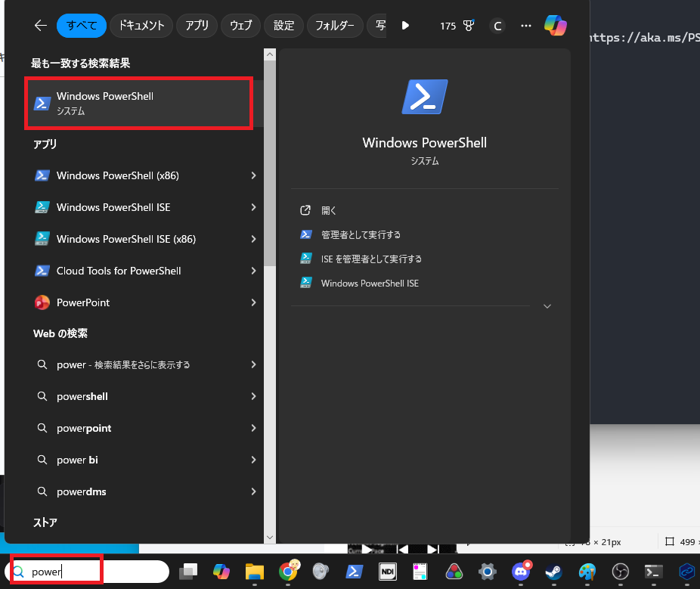Open Windows PowerShell ISE (x86) result

125,239
